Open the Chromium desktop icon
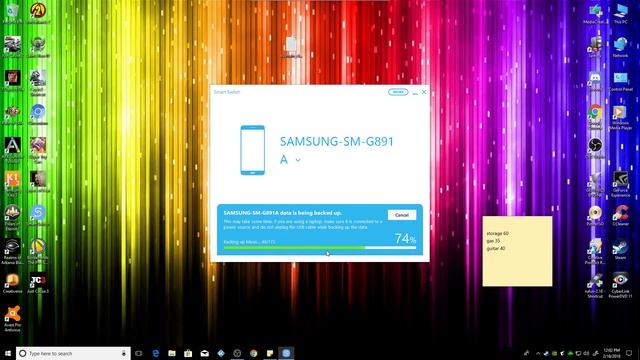The width and height of the screenshot is (640, 360). click(x=38, y=113)
